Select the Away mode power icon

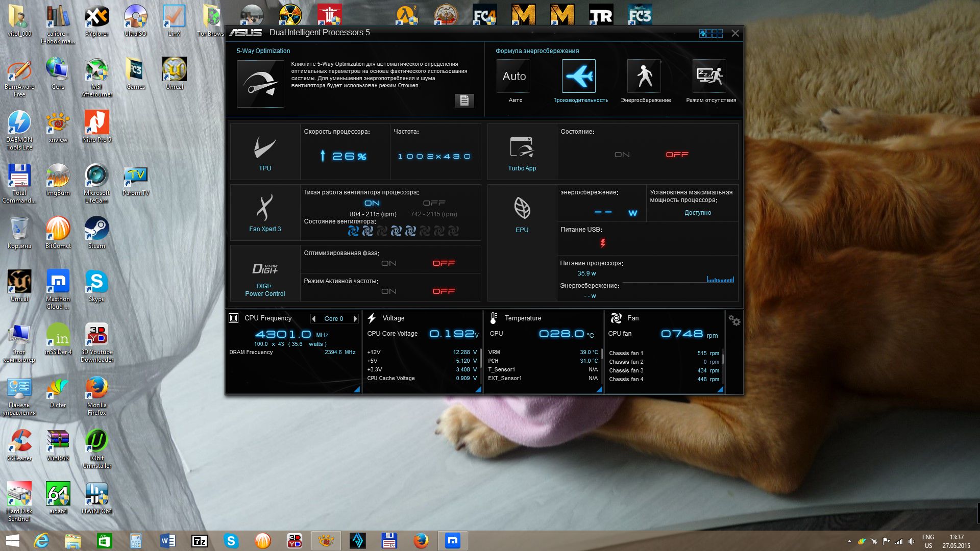coord(709,76)
